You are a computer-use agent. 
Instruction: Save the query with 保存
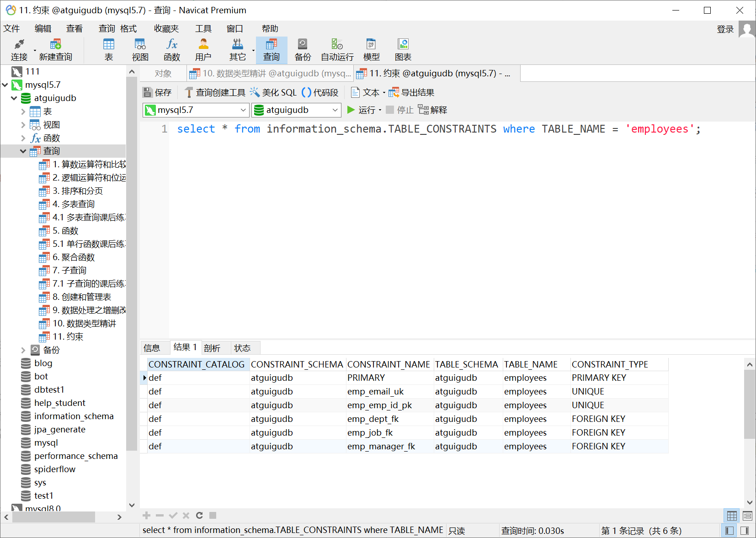click(157, 92)
